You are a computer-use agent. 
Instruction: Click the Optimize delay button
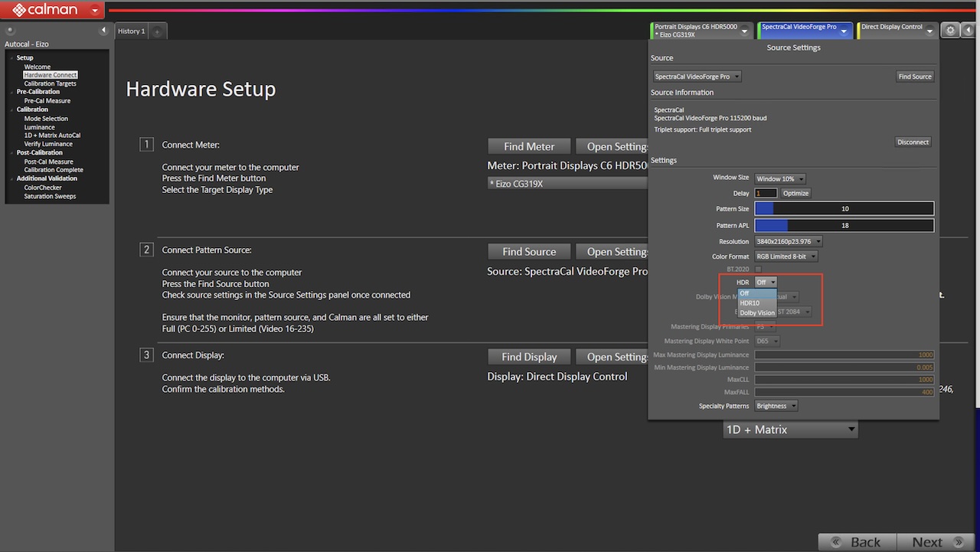coord(795,193)
